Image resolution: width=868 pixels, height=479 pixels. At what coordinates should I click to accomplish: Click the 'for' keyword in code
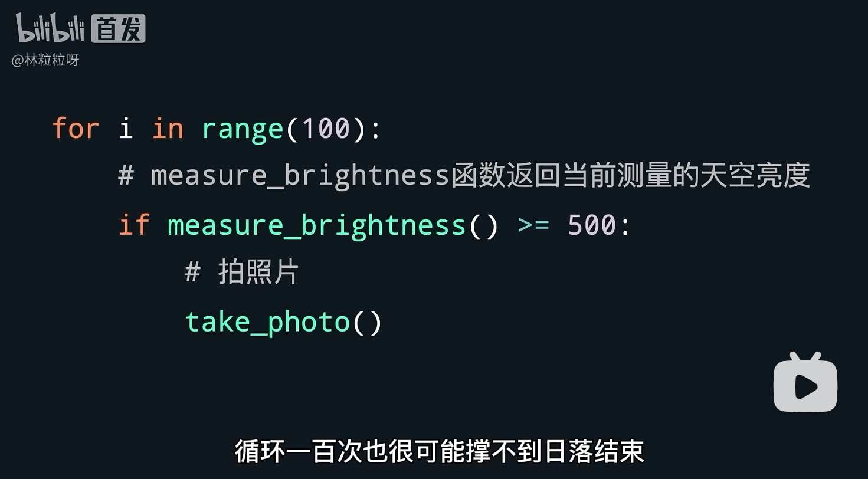[76, 128]
